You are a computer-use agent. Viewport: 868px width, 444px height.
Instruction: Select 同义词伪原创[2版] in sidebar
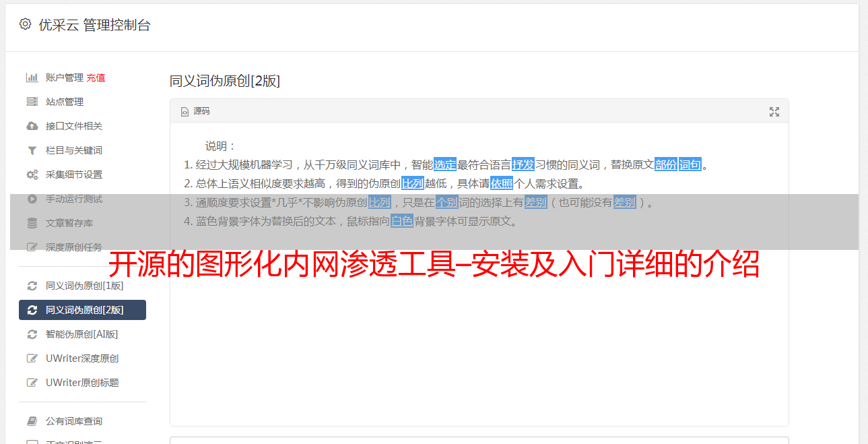click(x=82, y=310)
